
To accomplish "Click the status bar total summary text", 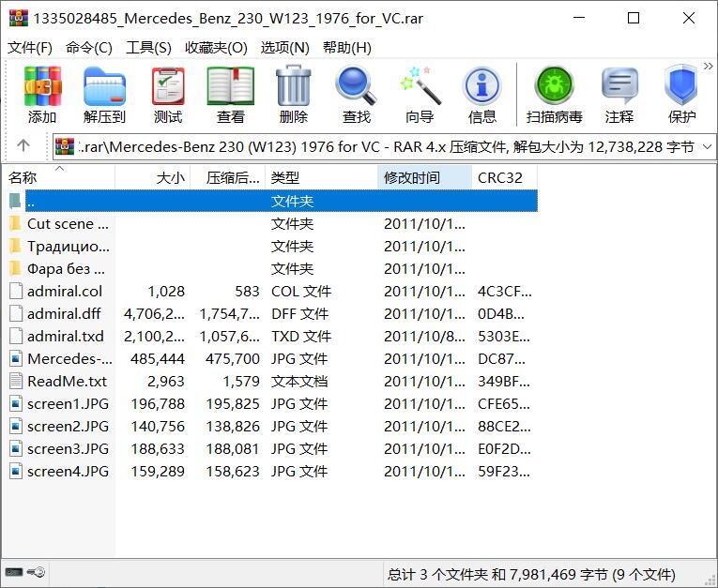I will (531, 574).
